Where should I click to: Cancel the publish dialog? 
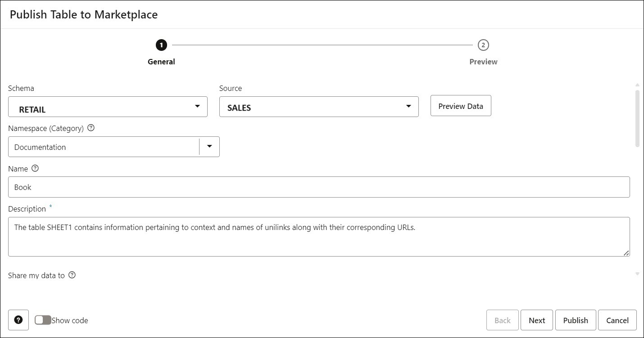(x=617, y=320)
